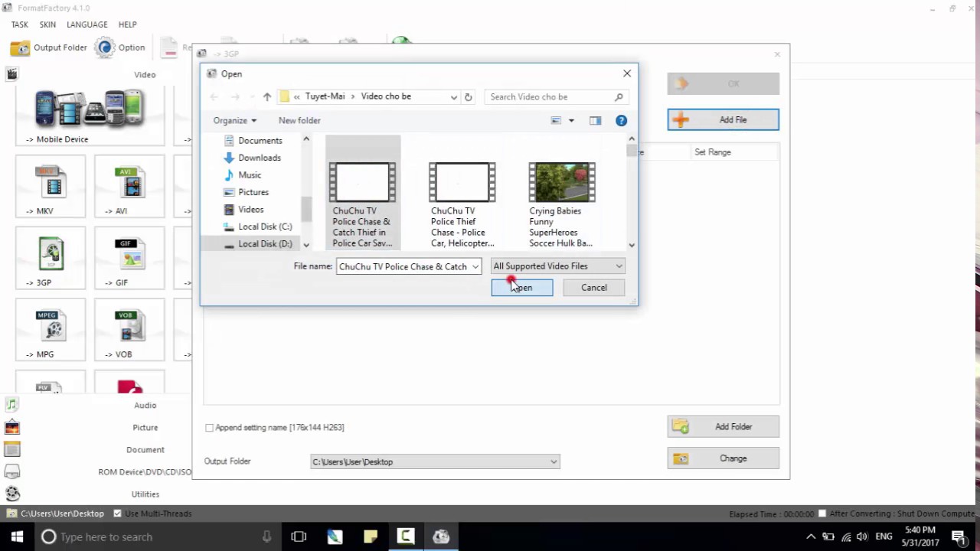Open Sticky Notes from the taskbar

coord(370,536)
